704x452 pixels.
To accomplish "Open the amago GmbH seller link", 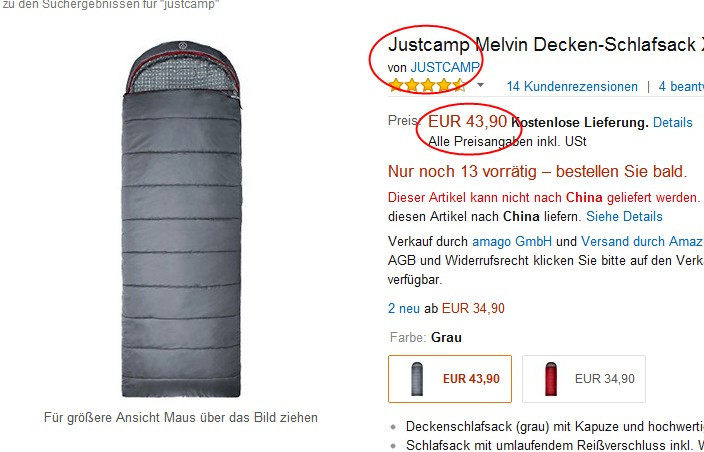I will pyautogui.click(x=512, y=241).
